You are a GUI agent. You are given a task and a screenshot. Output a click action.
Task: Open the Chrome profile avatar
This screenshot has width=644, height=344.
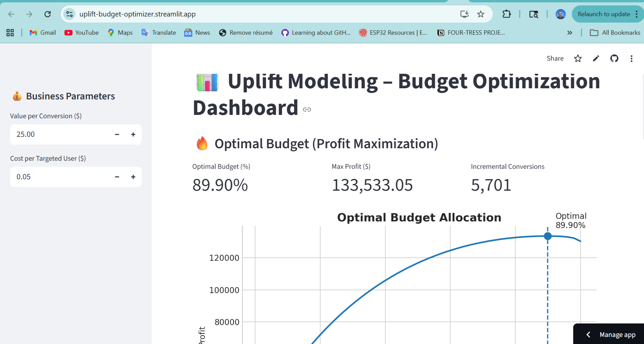[x=560, y=14]
